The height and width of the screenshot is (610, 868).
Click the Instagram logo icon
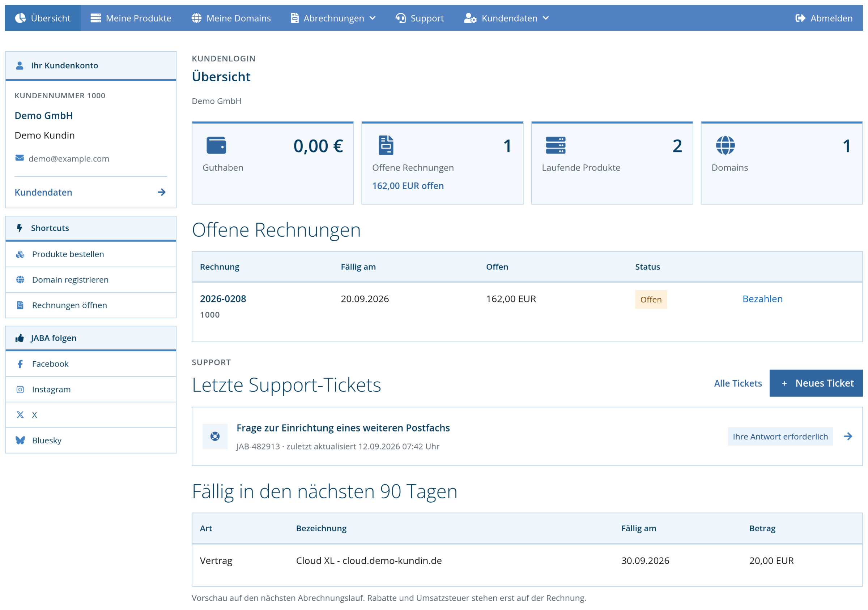(20, 390)
